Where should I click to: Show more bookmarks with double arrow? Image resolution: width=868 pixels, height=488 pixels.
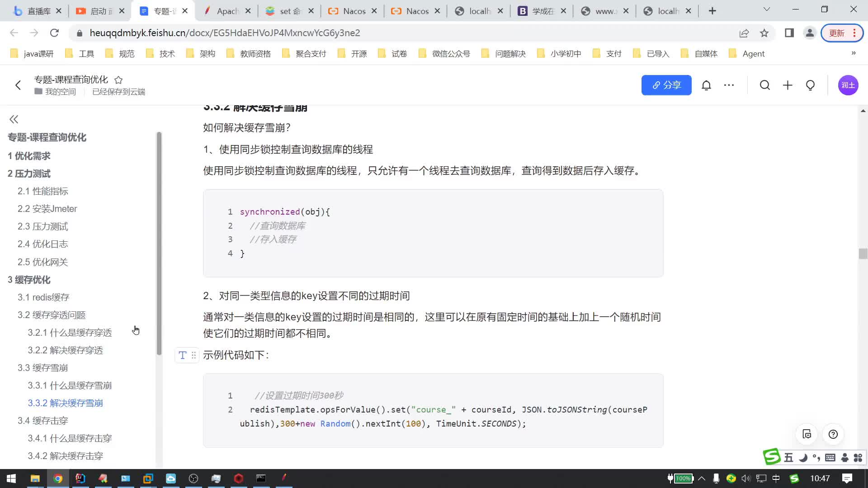[854, 53]
